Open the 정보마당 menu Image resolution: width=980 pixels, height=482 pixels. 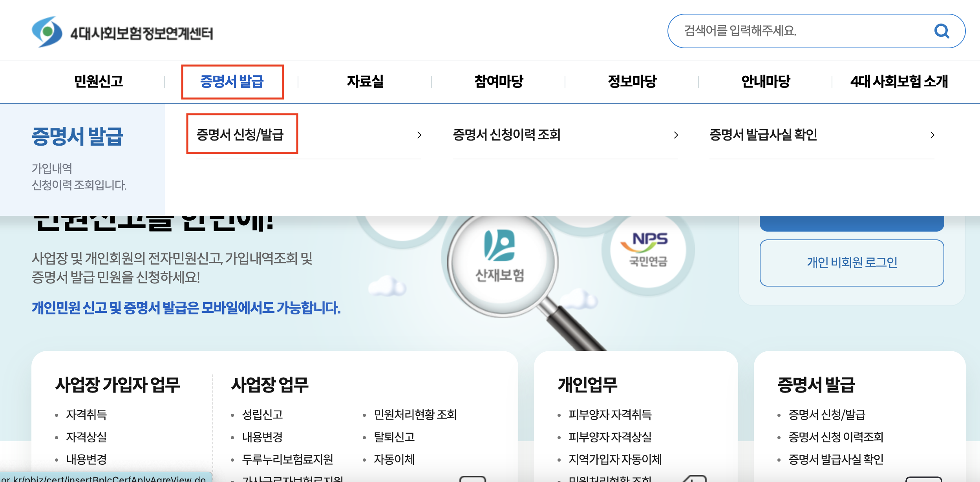(632, 82)
